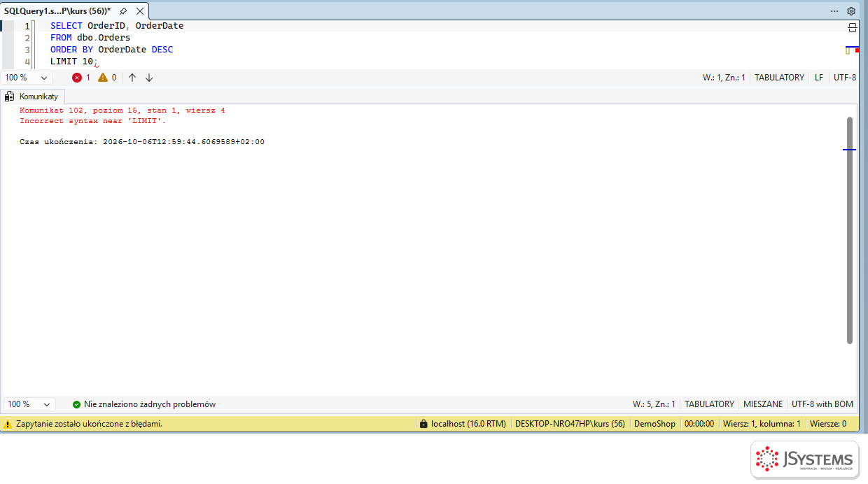Go to next issue with down arrow
Viewport: 868px width, 484px height.
149,78
